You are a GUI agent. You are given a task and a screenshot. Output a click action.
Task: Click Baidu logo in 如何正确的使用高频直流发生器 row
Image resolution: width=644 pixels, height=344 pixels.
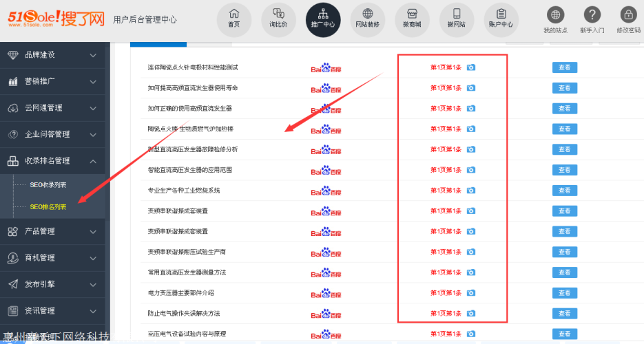(326, 109)
